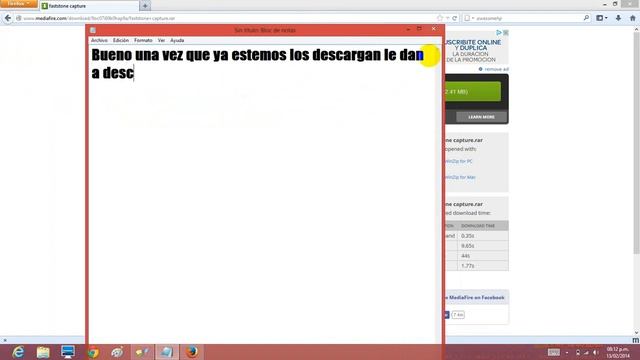Open the taskbar clock and date
Image resolution: width=640 pixels, height=360 pixels.
tap(618, 352)
